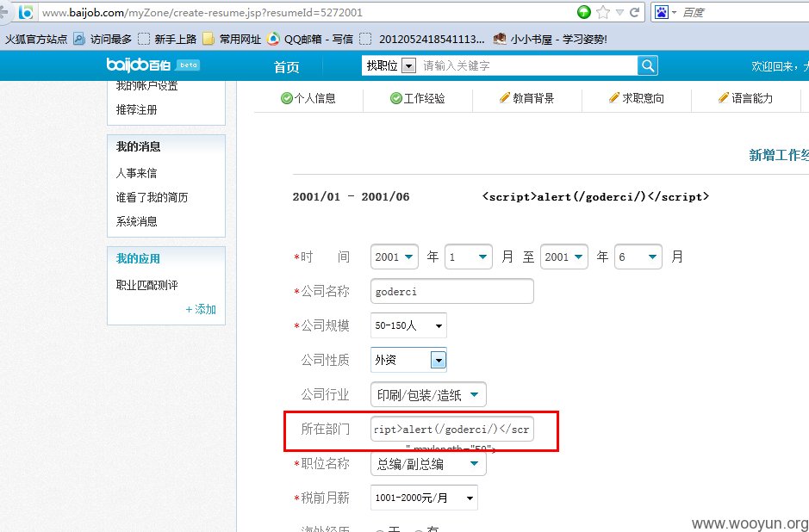Click the green go arrow icon
Image resolution: width=809 pixels, height=532 pixels.
(x=583, y=12)
